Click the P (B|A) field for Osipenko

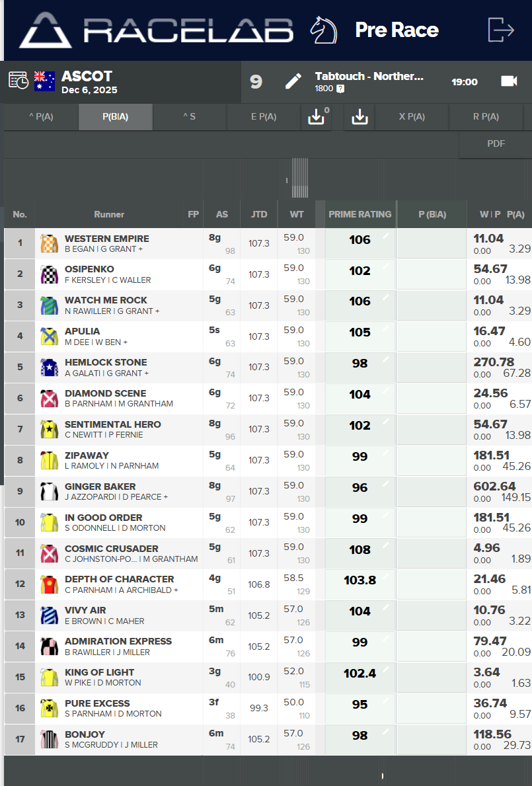coord(432,274)
